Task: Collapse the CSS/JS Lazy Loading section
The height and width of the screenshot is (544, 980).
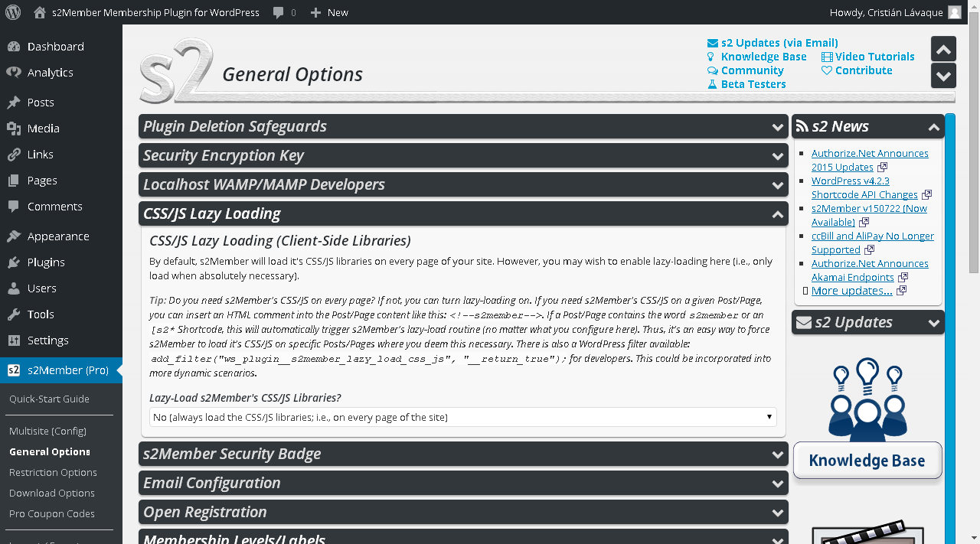Action: 463,213
